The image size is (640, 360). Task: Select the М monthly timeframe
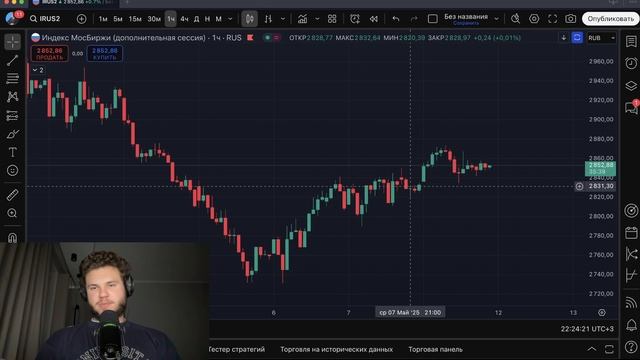[x=218, y=19]
